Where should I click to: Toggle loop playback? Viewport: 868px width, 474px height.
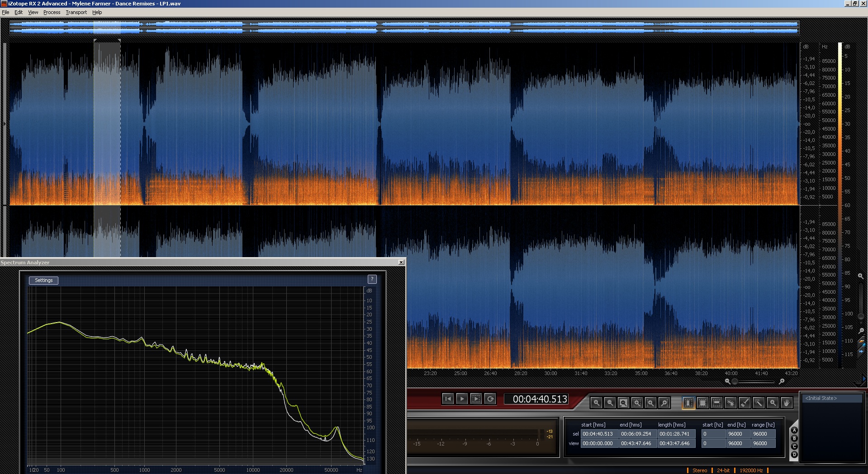(x=490, y=399)
